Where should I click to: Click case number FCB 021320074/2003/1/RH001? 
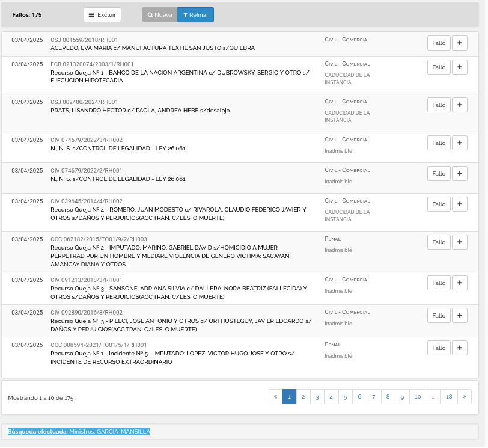point(92,64)
